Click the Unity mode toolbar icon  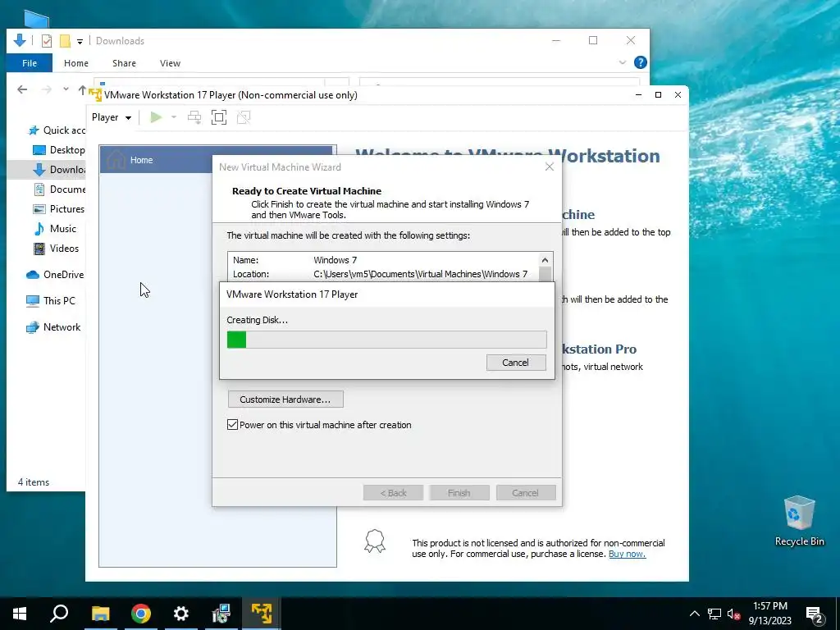click(x=244, y=117)
